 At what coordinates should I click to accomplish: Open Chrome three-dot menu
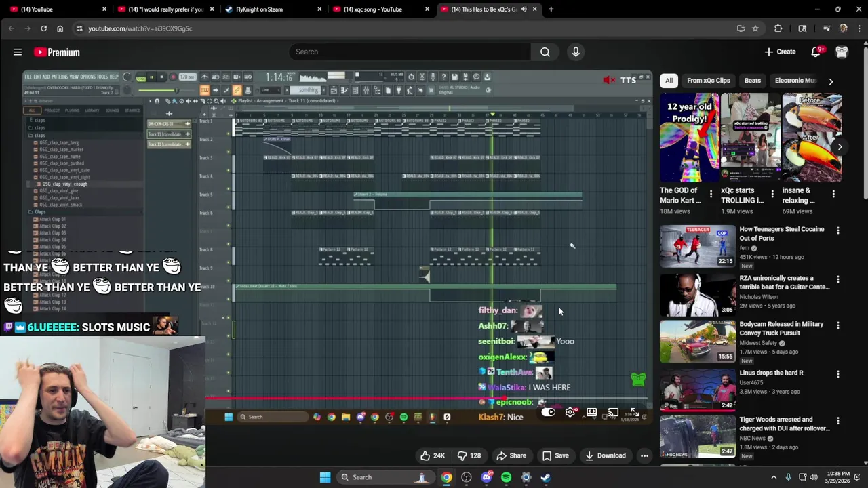click(x=859, y=28)
